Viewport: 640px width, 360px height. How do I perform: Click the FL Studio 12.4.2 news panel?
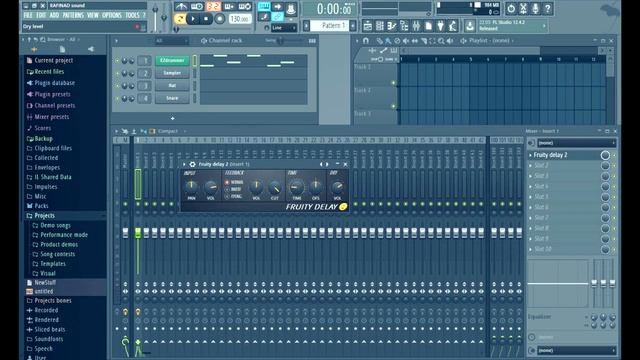[x=512, y=26]
